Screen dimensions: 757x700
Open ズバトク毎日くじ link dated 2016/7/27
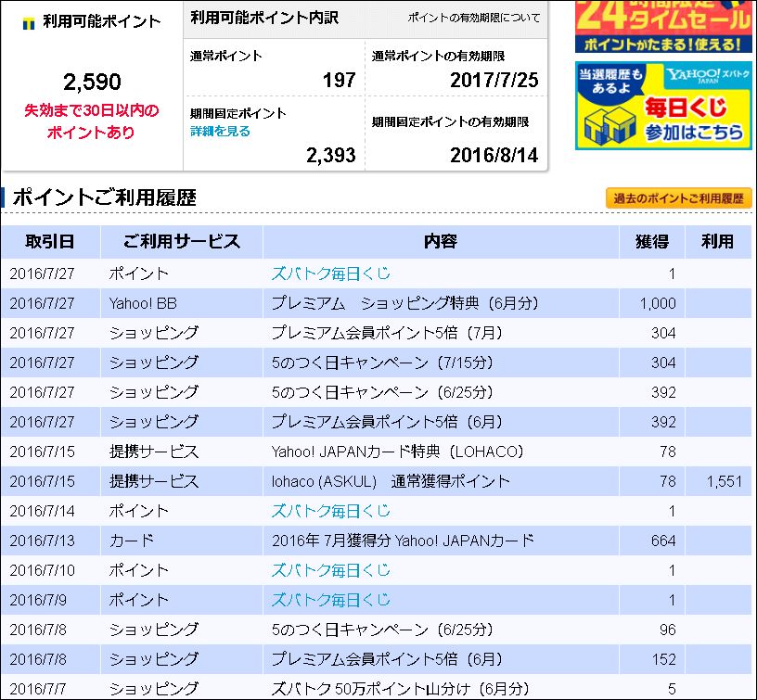tap(330, 274)
